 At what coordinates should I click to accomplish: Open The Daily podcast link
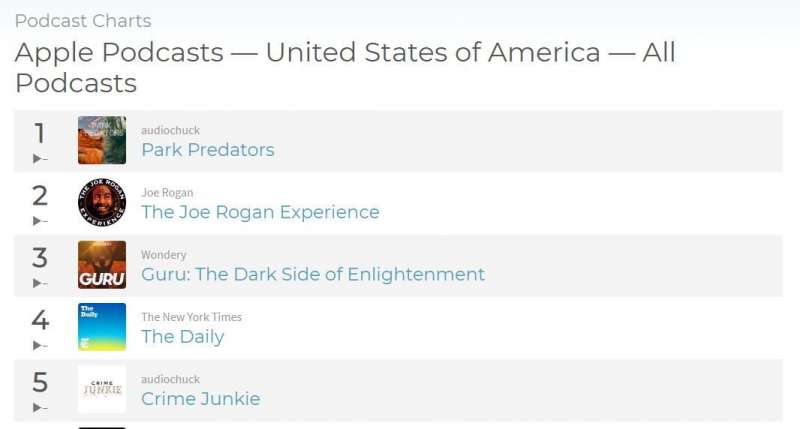[x=183, y=337]
